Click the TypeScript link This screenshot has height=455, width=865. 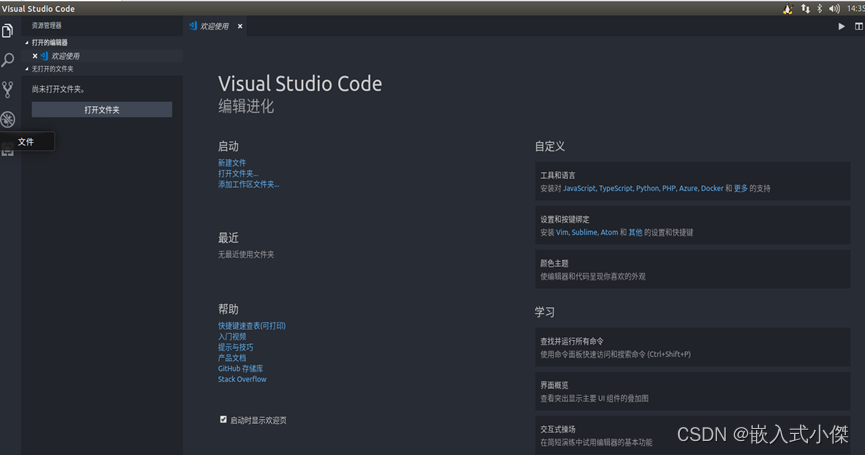point(616,188)
